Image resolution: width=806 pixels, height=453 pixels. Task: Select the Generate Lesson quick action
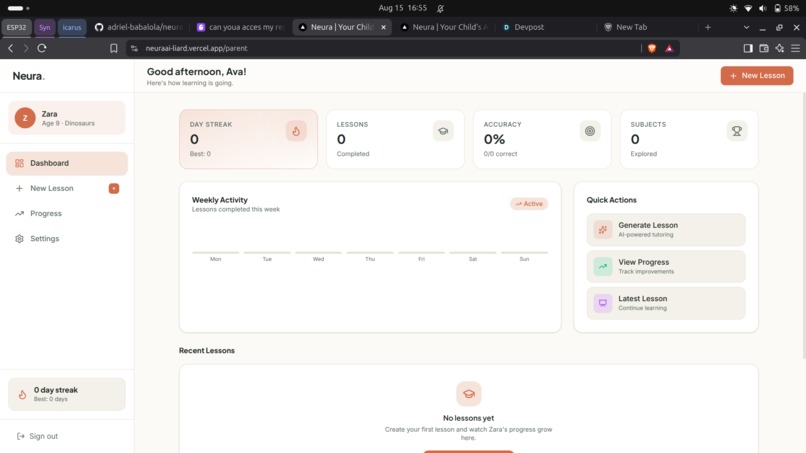coord(666,229)
